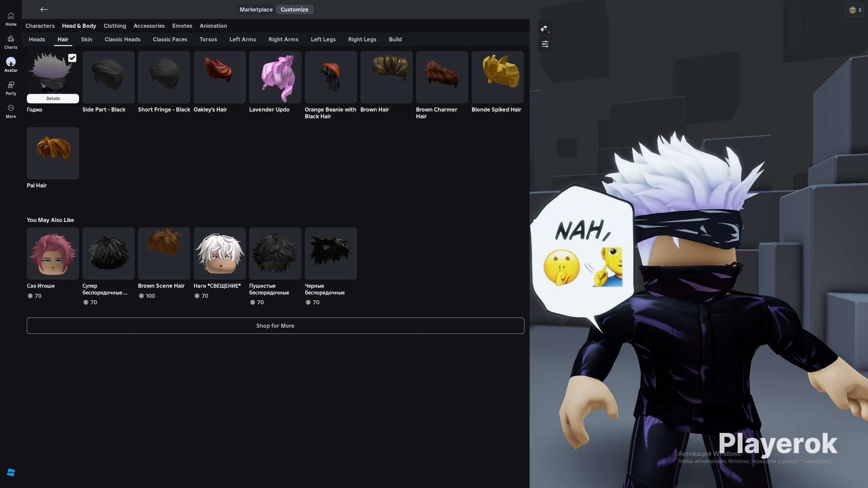
Task: Open the Clothing menu
Action: 115,26
